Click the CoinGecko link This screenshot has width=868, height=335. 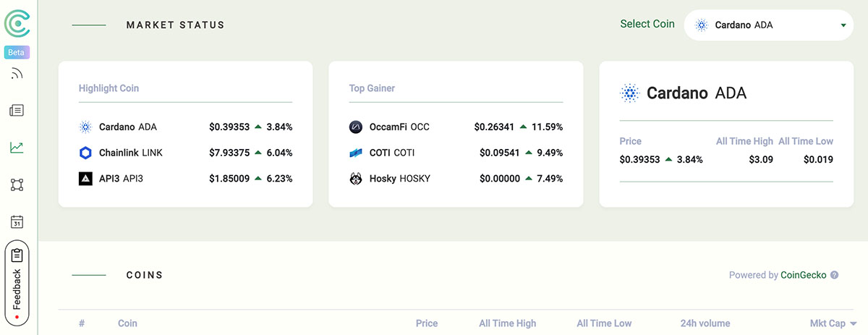click(804, 275)
